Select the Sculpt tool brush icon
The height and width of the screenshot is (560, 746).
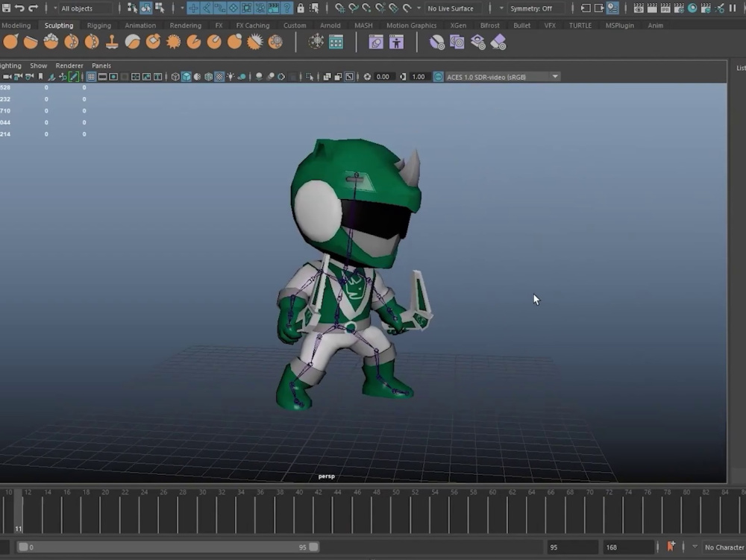10,42
